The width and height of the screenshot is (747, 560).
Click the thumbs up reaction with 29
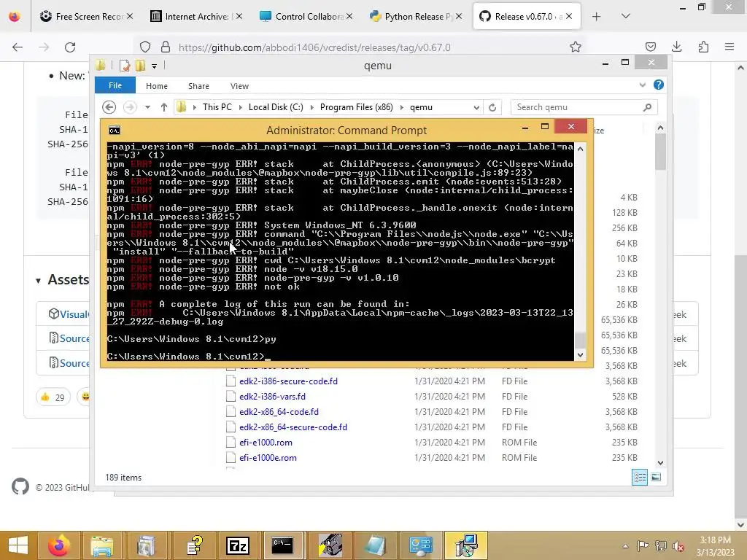point(53,397)
